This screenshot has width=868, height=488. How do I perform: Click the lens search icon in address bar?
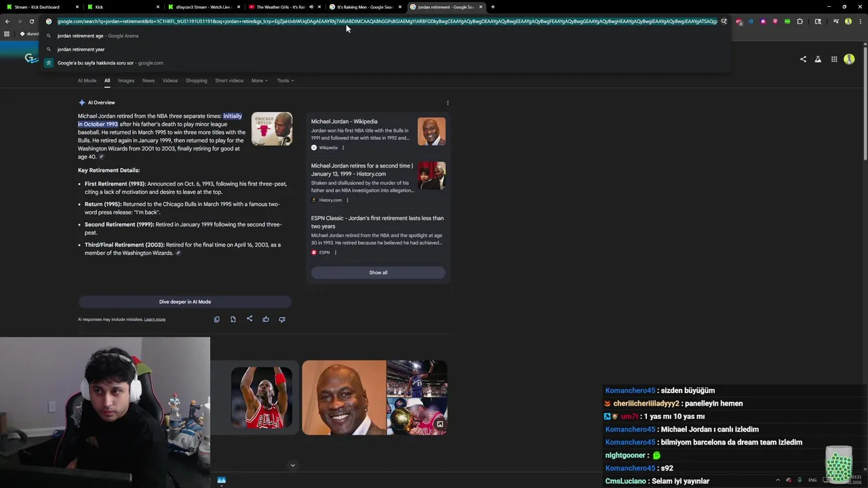coord(724,21)
